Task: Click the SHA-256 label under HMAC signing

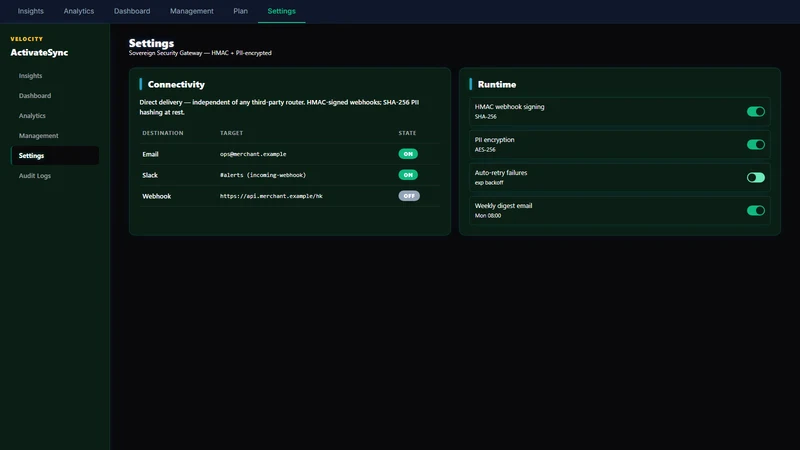Action: point(486,116)
